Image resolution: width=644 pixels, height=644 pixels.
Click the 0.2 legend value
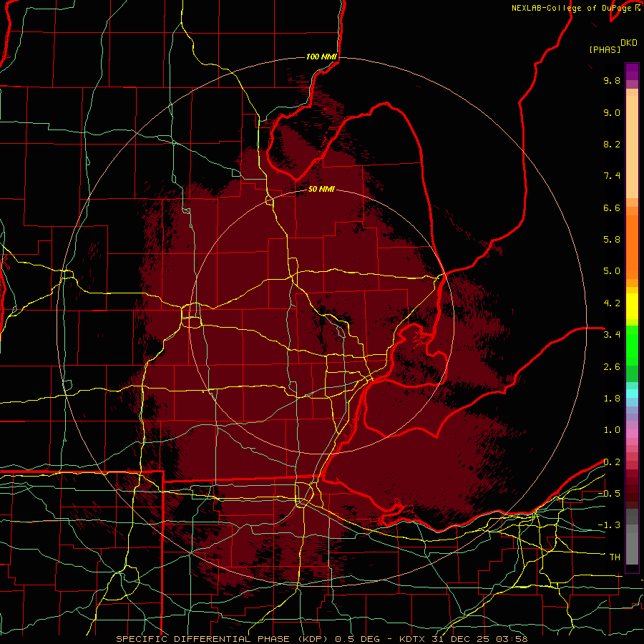click(612, 462)
